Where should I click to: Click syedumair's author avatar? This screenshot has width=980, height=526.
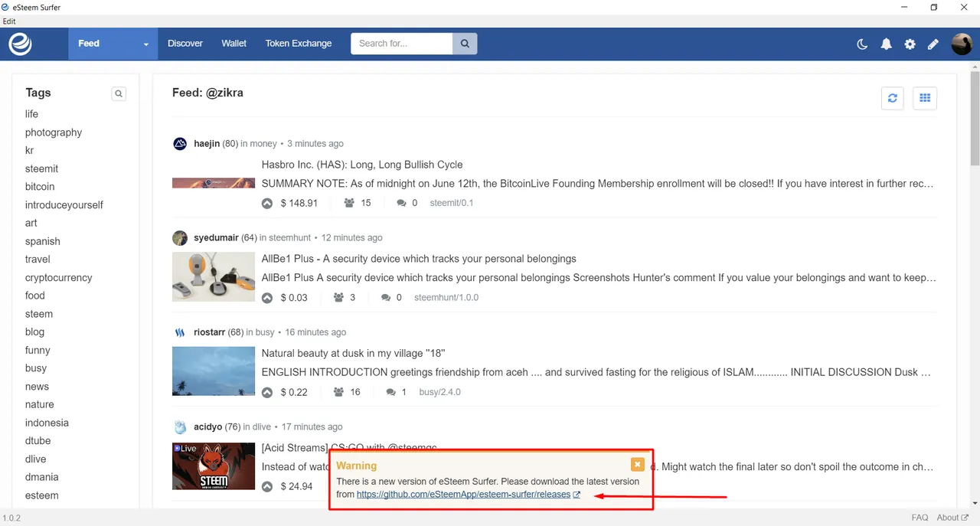[x=180, y=237]
